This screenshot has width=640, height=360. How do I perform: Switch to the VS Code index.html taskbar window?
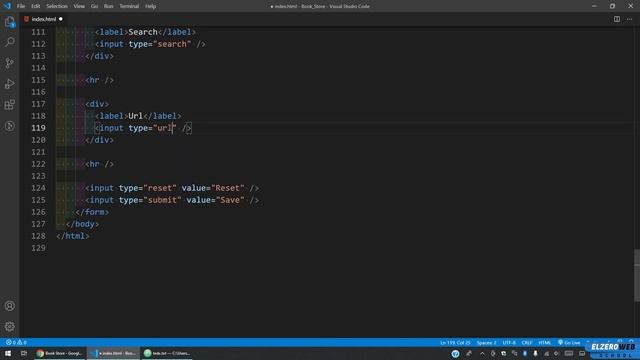113,353
